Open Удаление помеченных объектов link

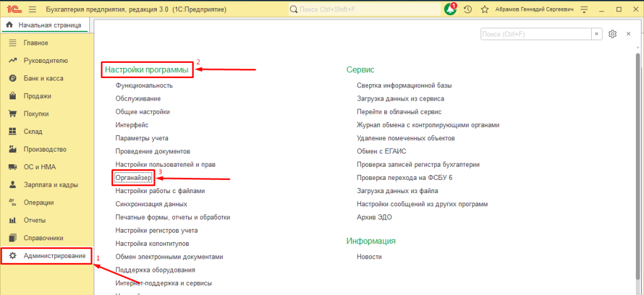pyautogui.click(x=406, y=138)
